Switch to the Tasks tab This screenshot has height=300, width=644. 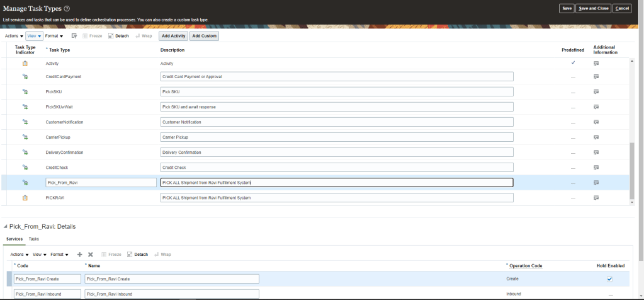click(34, 239)
